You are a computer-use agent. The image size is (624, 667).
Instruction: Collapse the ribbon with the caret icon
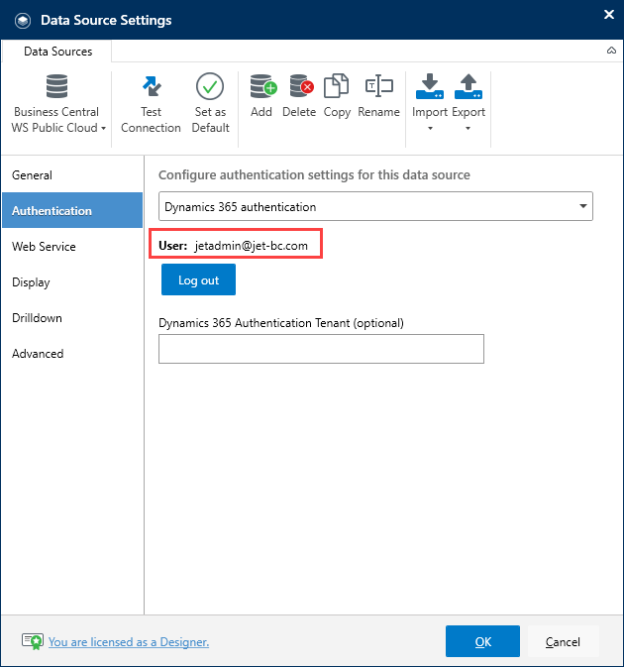click(x=611, y=51)
